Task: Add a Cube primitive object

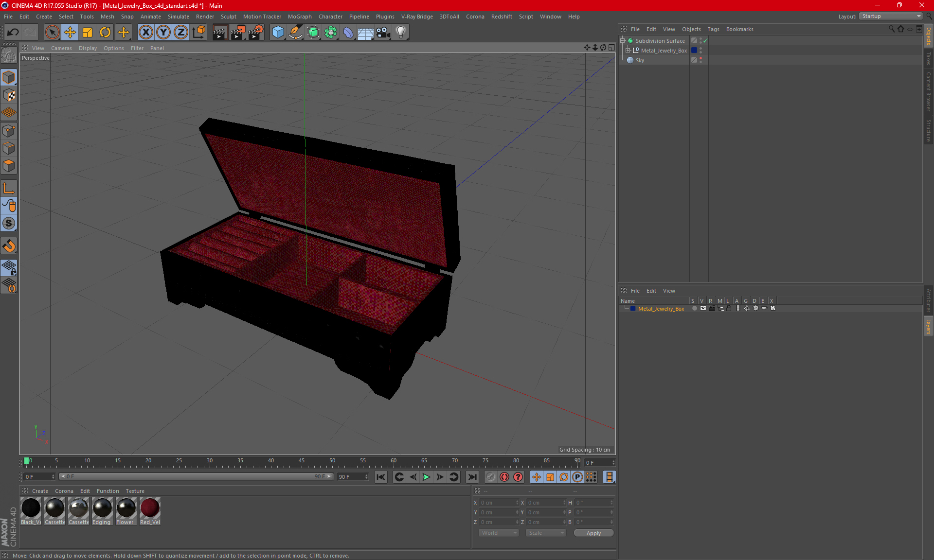Action: coord(278,33)
